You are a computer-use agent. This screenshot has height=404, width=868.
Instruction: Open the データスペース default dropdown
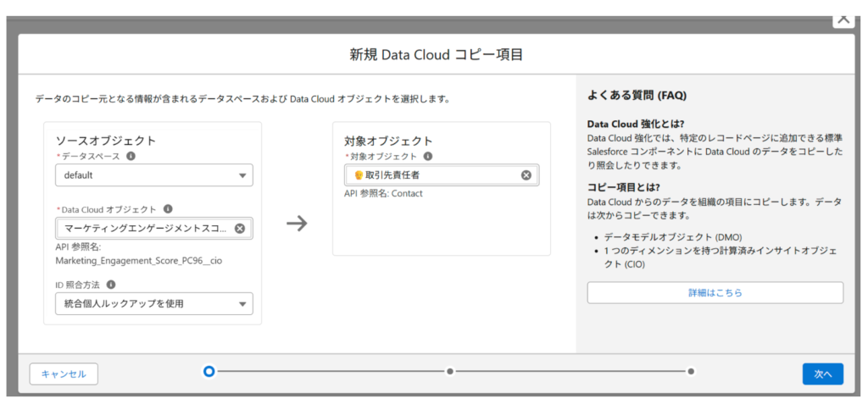point(154,174)
